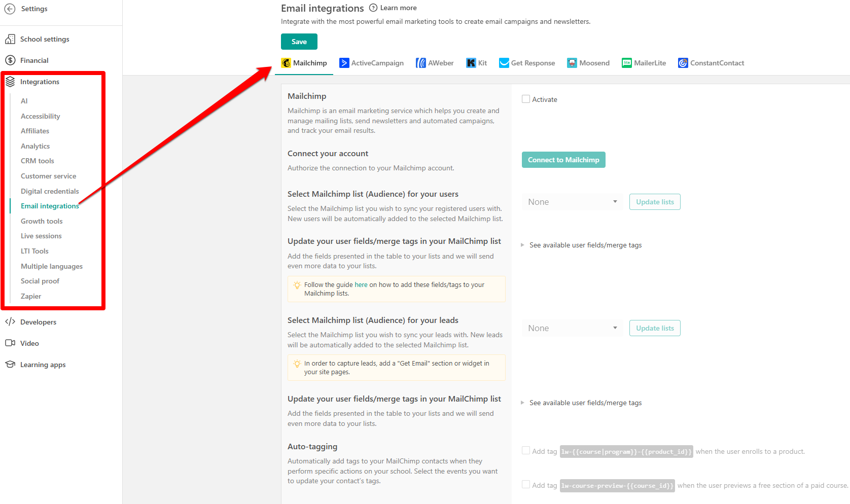Open Growth tools in sidebar
The image size is (850, 504).
coord(42,221)
